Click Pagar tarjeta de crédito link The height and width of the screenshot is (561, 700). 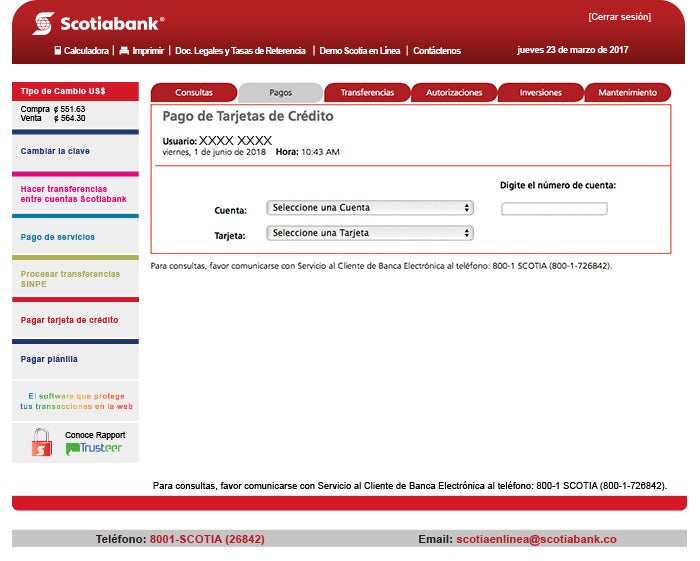69,320
